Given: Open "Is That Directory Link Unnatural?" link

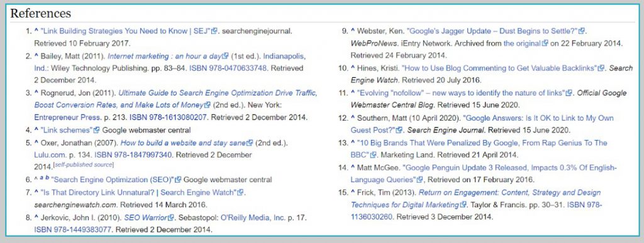Looking at the screenshot, I should coord(139,192).
